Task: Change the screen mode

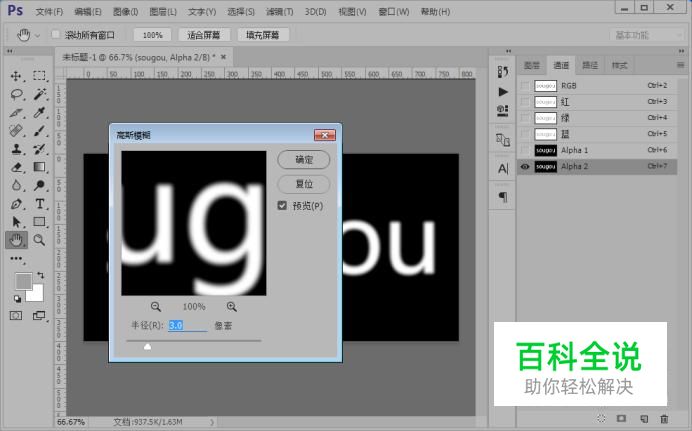Action: coord(39,315)
